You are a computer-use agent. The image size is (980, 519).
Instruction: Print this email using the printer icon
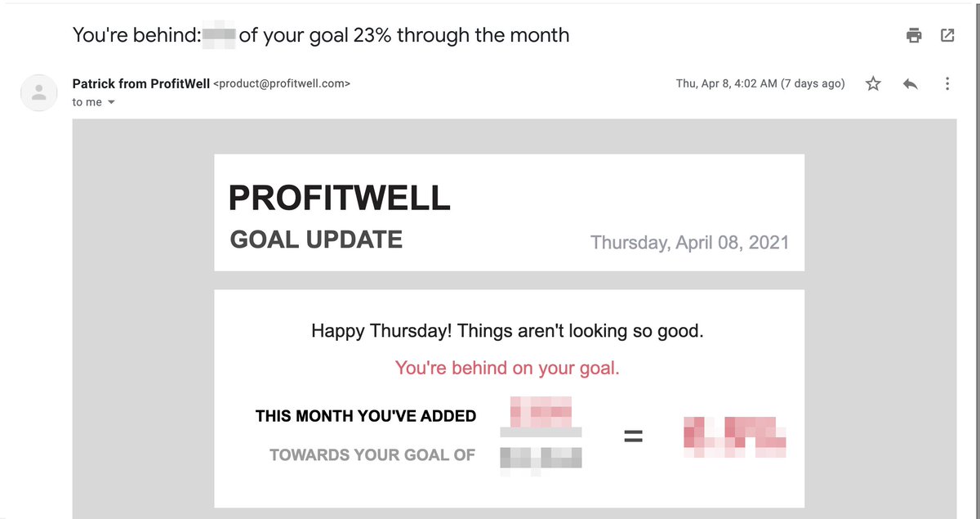coord(914,35)
